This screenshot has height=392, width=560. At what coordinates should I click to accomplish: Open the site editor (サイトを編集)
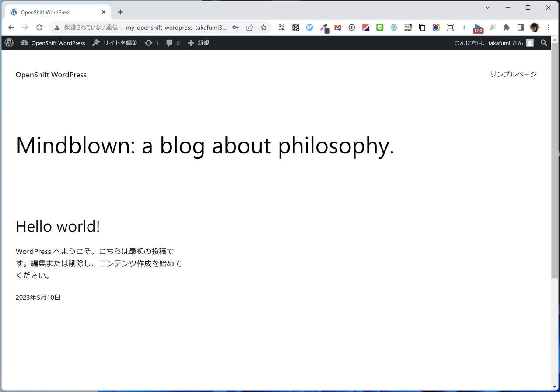tap(115, 43)
